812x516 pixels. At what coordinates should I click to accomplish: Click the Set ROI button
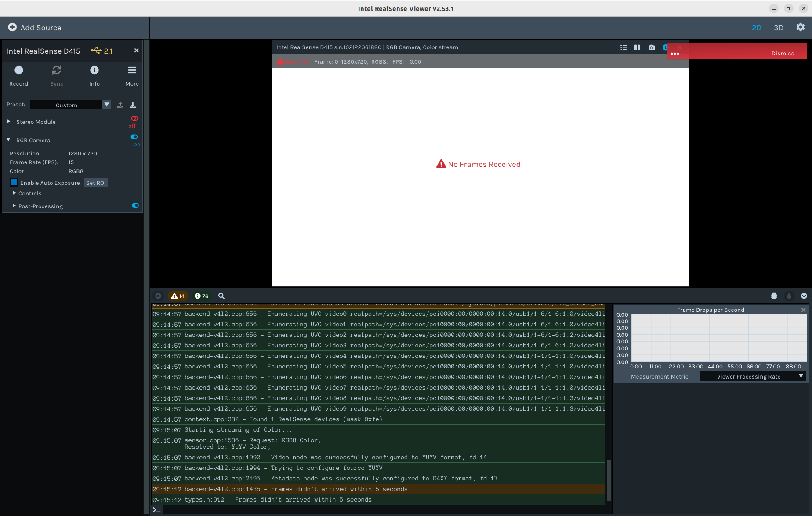pyautogui.click(x=96, y=182)
